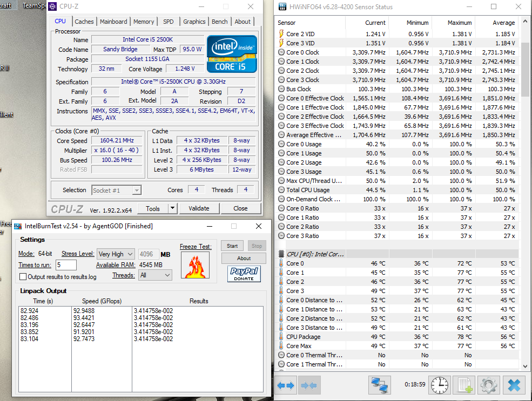Select the Average Effective clock row
The image size is (532, 401).
click(x=397, y=135)
